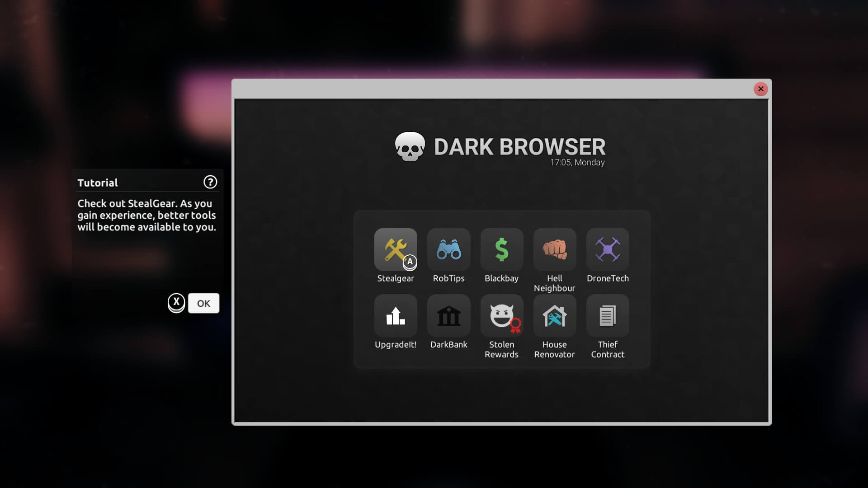Close the tutorial panel with X

[x=176, y=303]
